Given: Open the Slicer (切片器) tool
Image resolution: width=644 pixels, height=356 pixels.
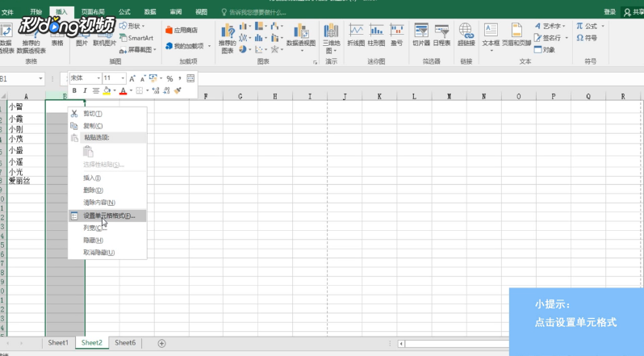Looking at the screenshot, I should [x=421, y=35].
